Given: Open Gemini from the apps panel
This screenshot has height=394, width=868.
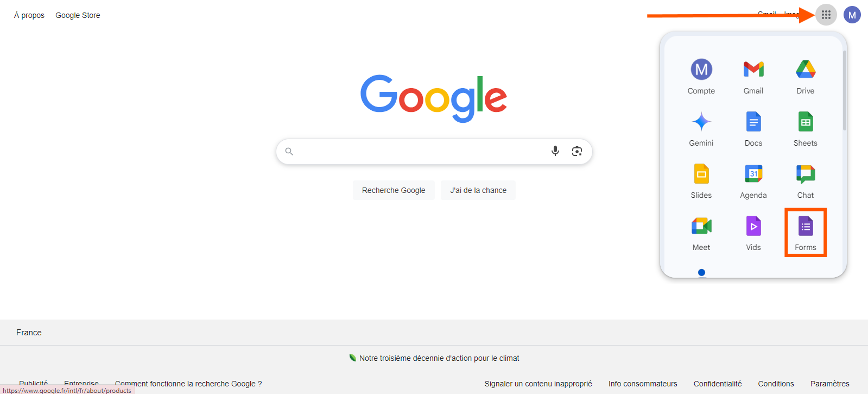Looking at the screenshot, I should [701, 129].
